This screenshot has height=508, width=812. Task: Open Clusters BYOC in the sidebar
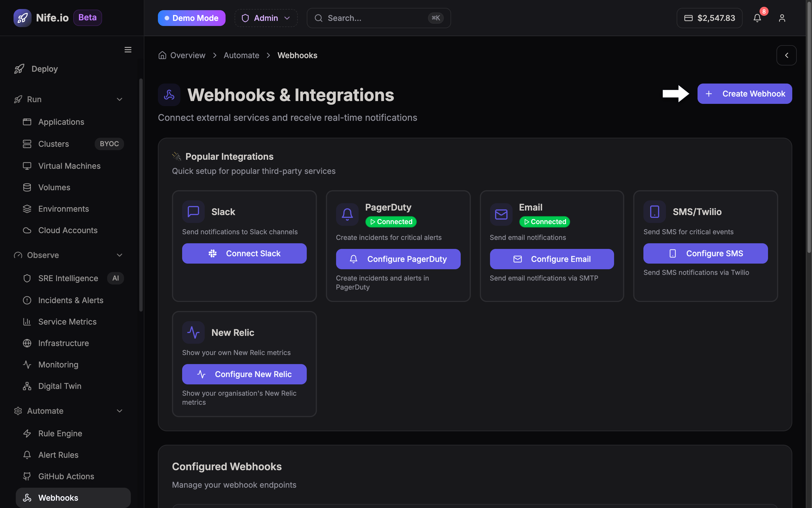point(73,144)
